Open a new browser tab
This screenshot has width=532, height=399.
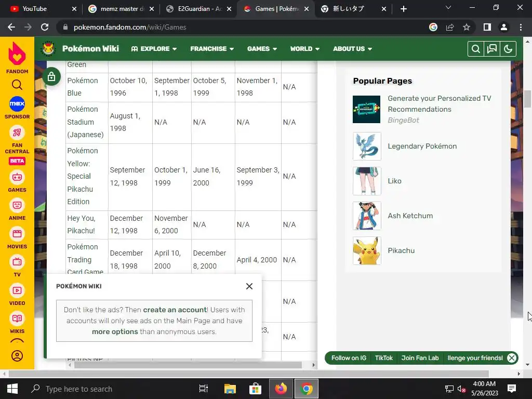click(x=403, y=9)
